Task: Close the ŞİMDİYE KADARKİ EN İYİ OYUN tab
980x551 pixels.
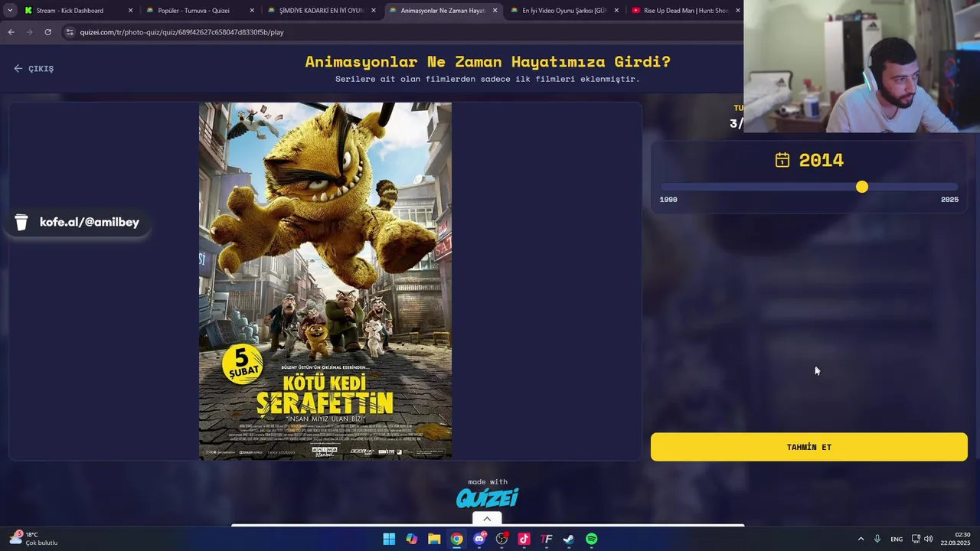Action: tap(374, 11)
